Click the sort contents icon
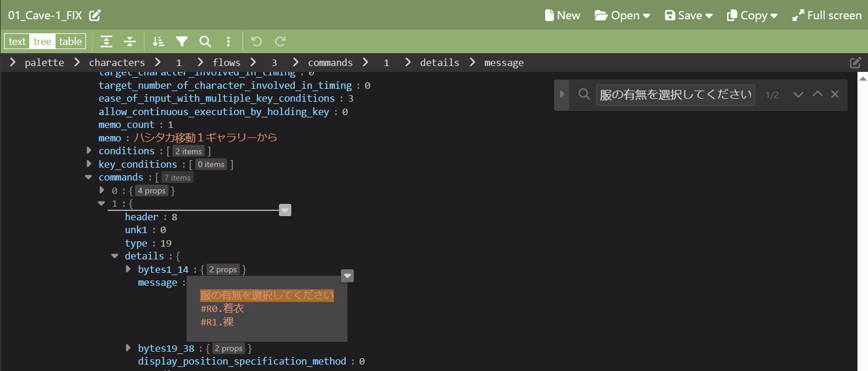 pos(159,41)
